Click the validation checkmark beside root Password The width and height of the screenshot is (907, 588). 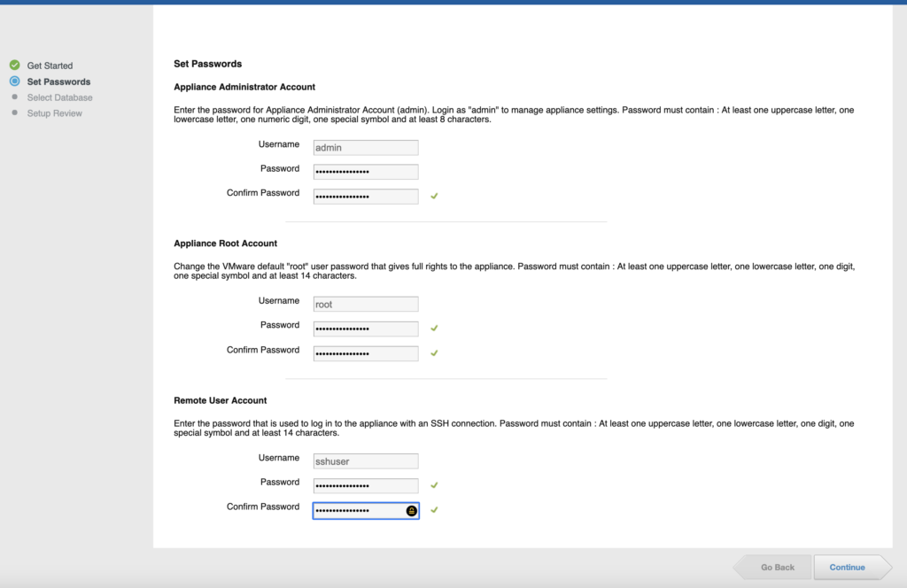(434, 329)
